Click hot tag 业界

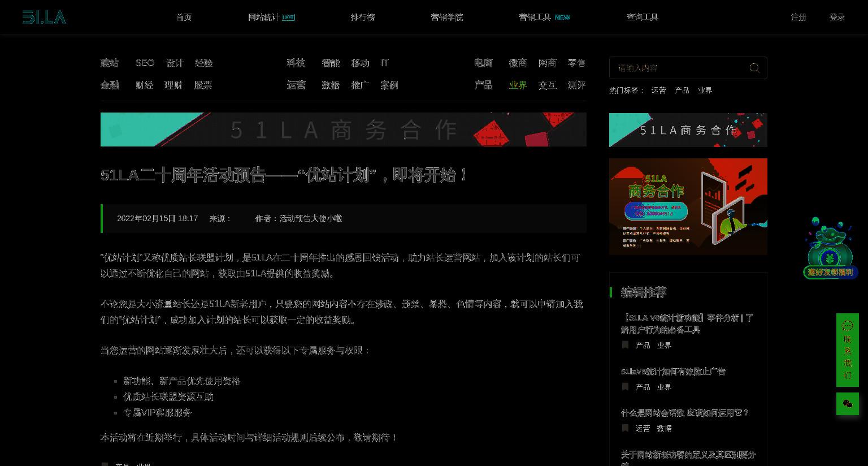point(705,90)
